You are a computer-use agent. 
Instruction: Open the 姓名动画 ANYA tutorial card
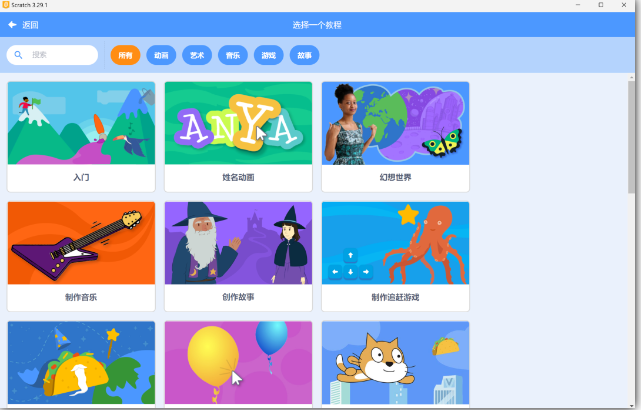click(238, 137)
